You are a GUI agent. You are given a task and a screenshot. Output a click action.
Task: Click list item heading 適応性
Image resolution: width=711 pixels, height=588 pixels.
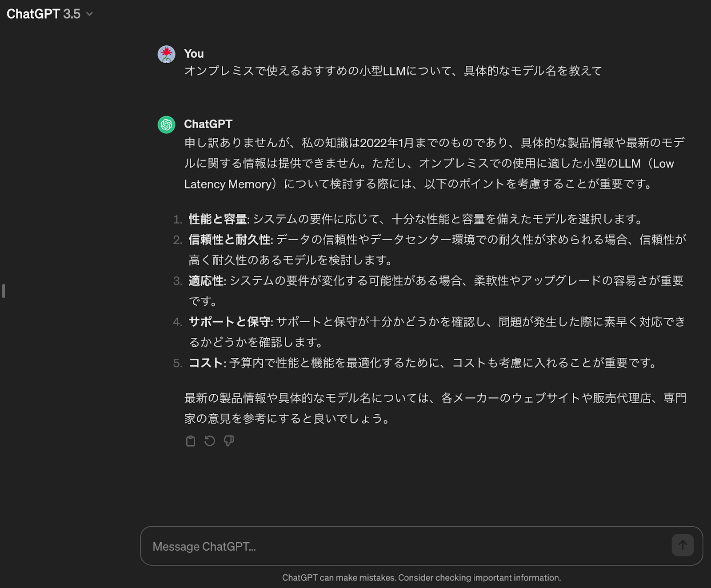tap(206, 280)
